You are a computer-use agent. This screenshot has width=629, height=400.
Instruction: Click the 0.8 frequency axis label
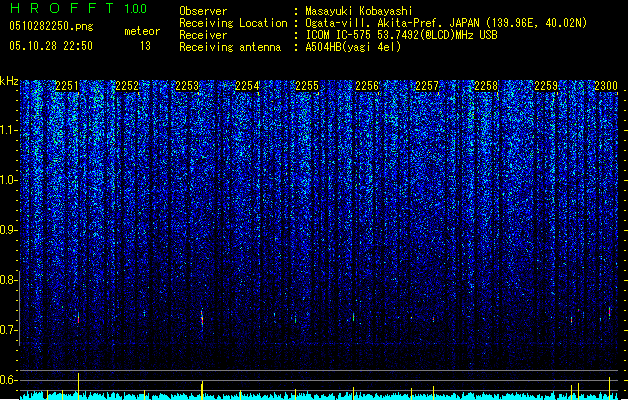8,280
